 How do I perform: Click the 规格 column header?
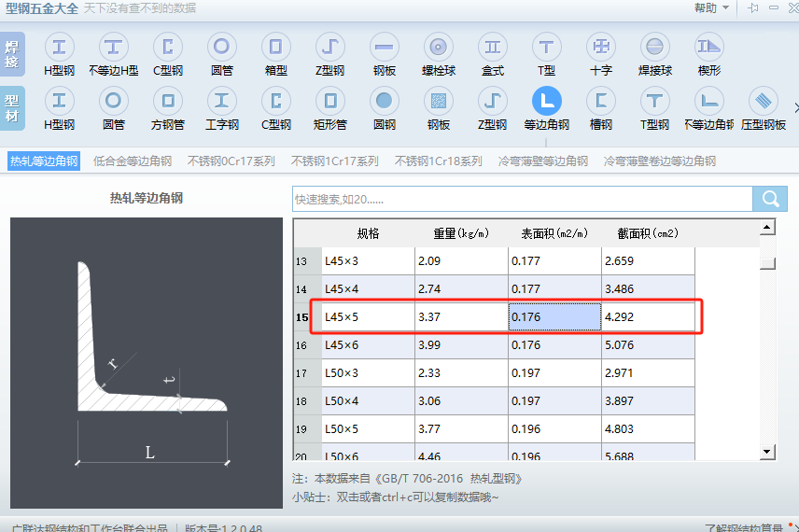coord(368,233)
